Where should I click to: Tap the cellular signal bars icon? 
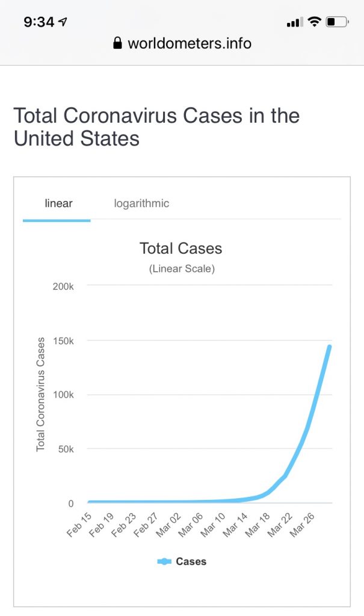[x=294, y=23]
